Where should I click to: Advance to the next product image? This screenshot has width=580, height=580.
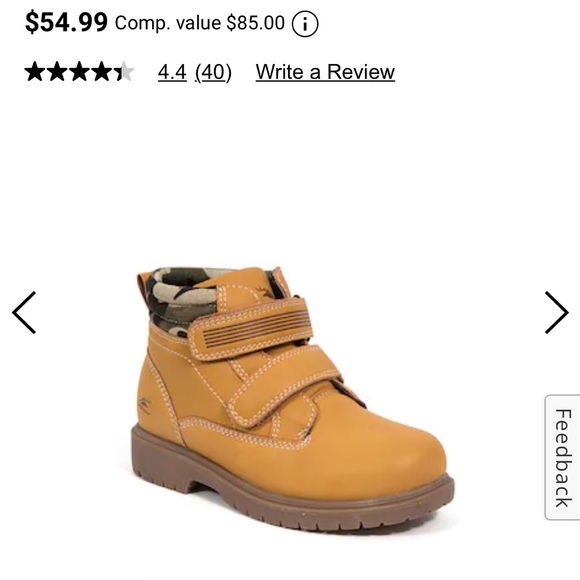click(556, 313)
